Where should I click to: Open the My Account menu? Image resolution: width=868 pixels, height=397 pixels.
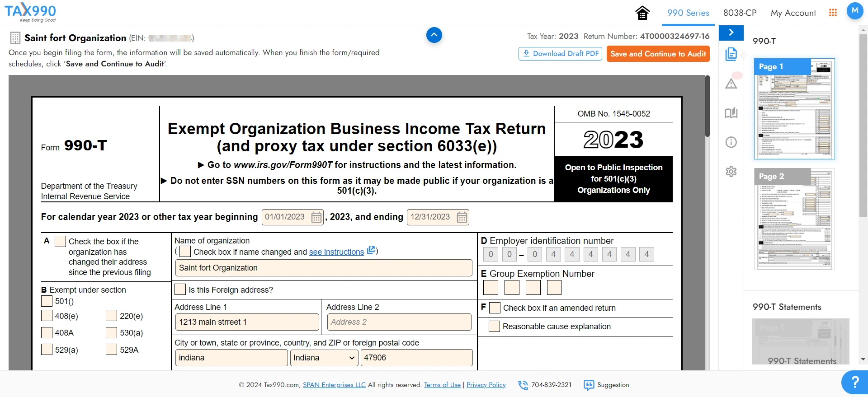793,13
